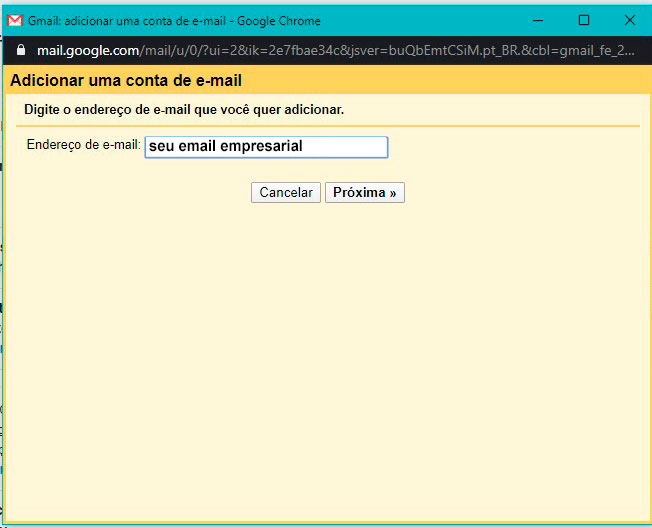Screen dimensions: 652x528
Task: Click the 'seu email empresarial' text in field
Action: 225,147
